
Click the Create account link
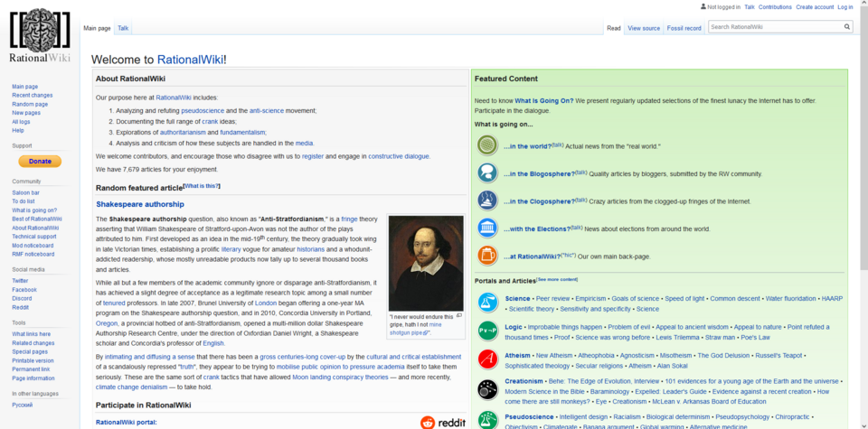point(815,7)
